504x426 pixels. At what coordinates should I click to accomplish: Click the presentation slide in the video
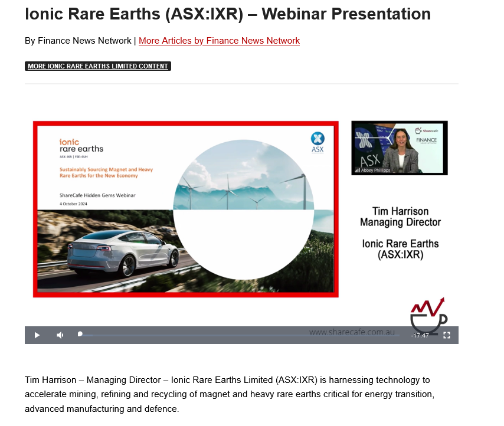click(185, 209)
